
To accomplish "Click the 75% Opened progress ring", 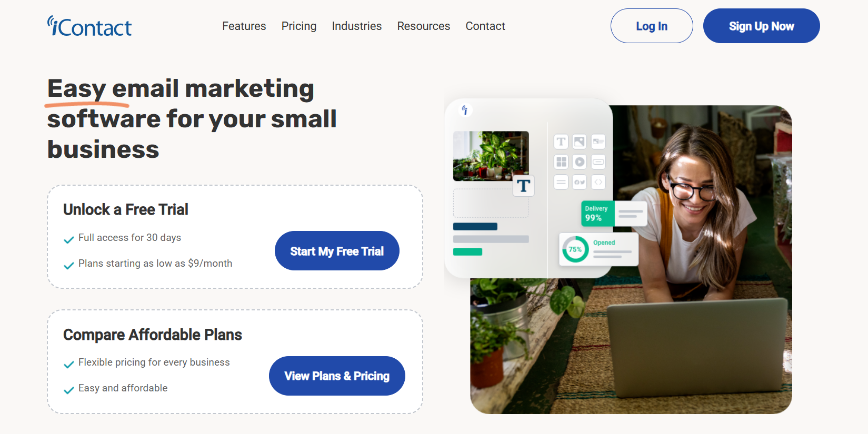I will 575,249.
